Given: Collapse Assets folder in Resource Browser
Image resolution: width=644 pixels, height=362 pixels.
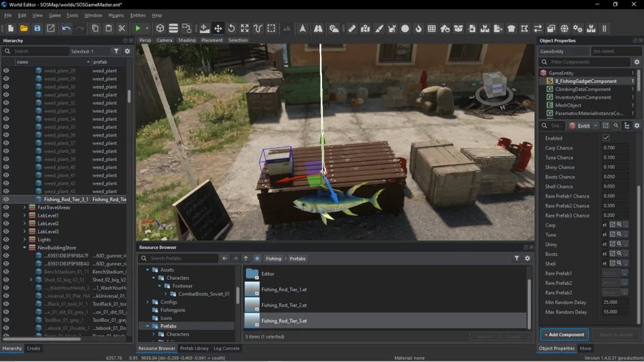Looking at the screenshot, I should click(147, 270).
